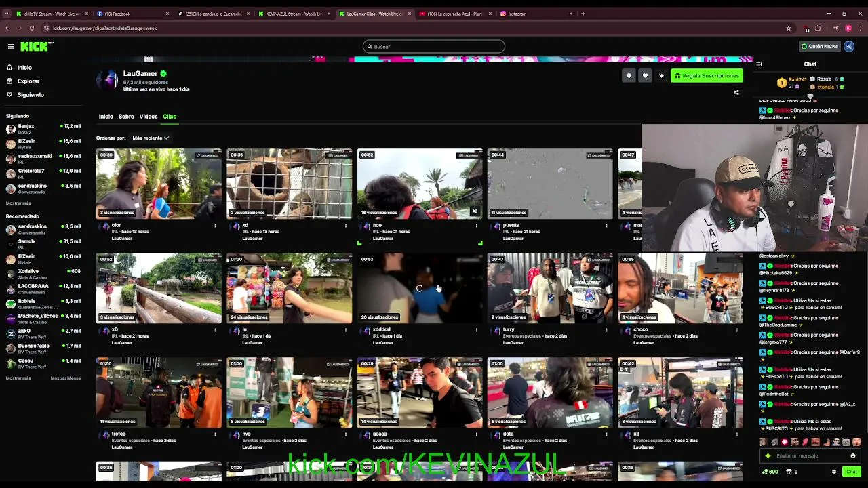Open the 'puente' clip thumbnail
This screenshot has width=868, height=488.
[550, 184]
